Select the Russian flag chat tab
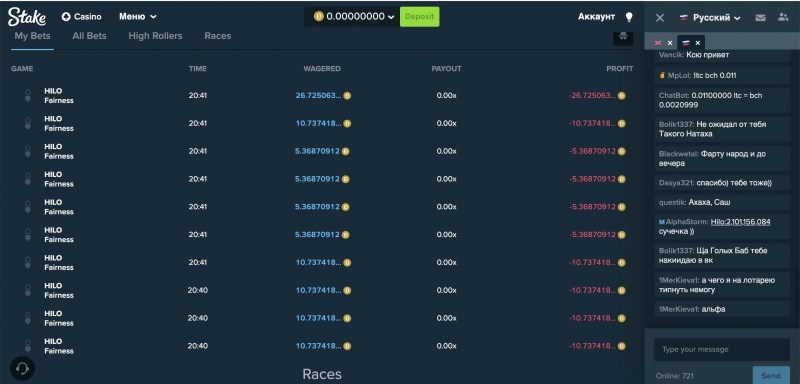 (x=686, y=43)
